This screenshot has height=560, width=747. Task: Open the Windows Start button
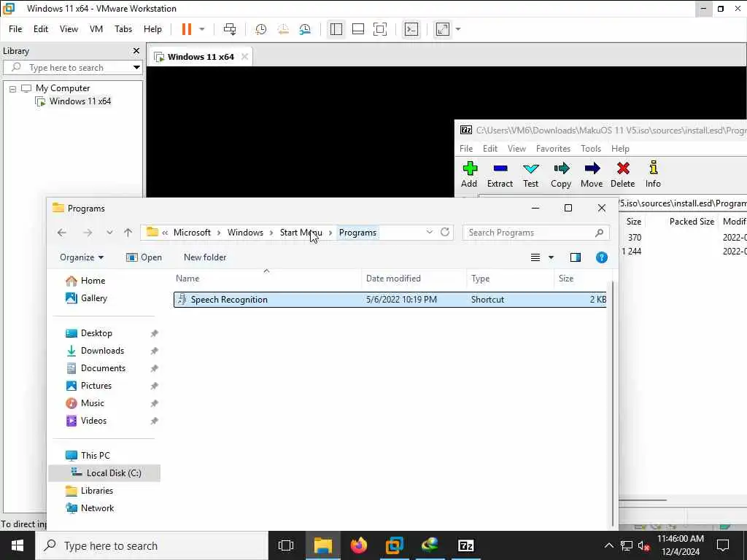click(18, 545)
